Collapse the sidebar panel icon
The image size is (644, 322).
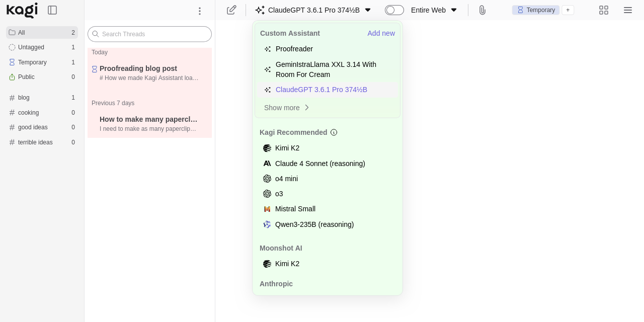tap(52, 10)
